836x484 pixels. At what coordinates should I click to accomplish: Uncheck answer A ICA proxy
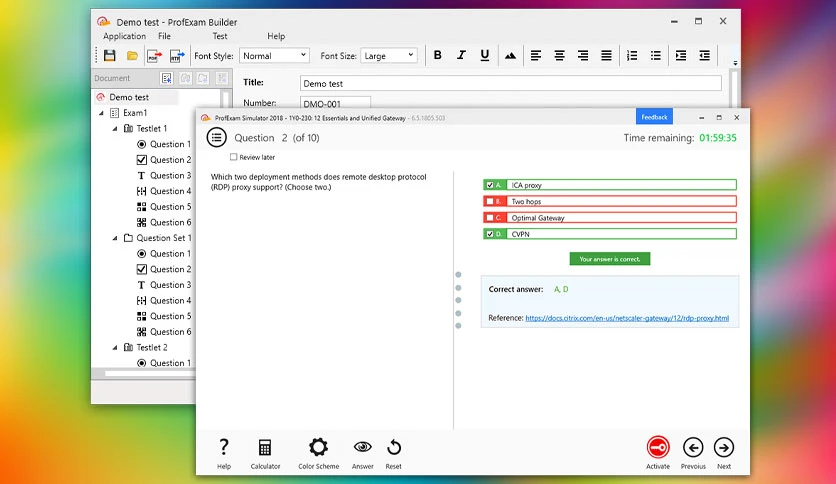click(490, 185)
